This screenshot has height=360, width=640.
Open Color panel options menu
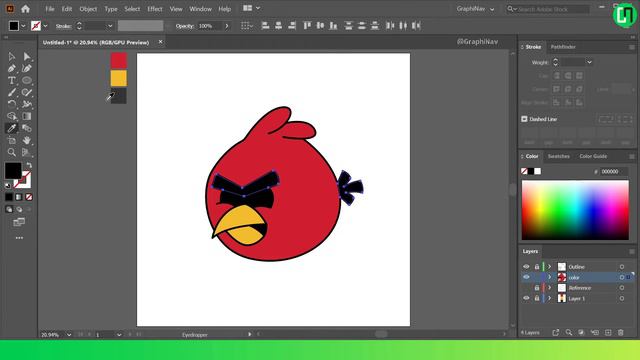tap(631, 156)
